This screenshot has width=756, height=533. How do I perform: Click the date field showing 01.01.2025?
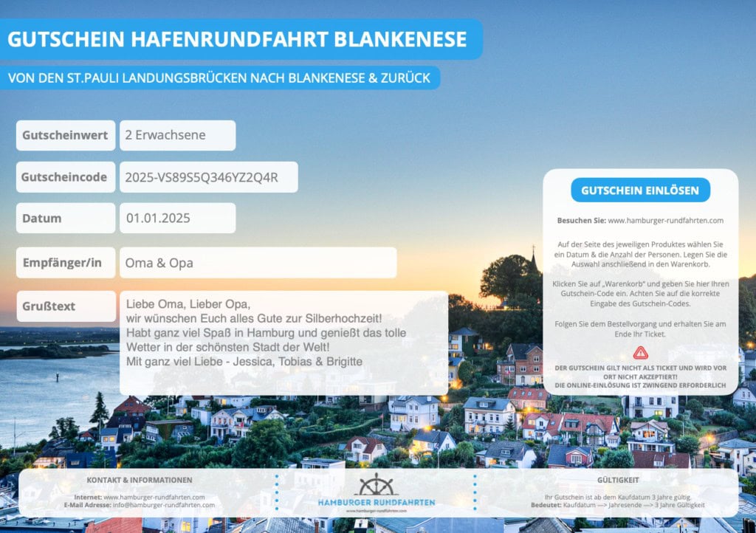pyautogui.click(x=177, y=218)
